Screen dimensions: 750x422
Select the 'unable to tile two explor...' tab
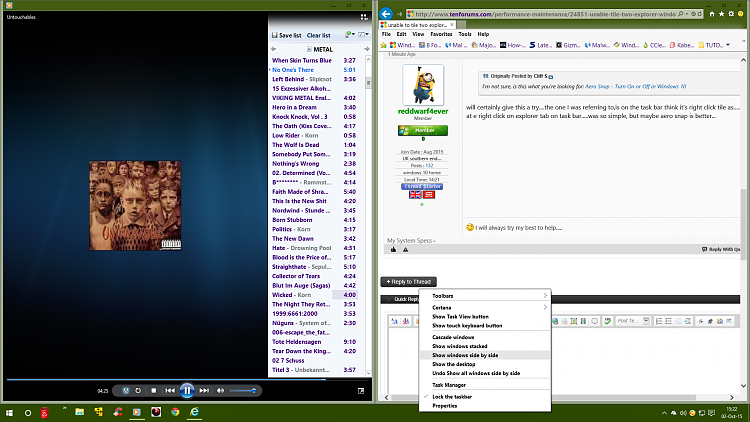click(x=417, y=25)
